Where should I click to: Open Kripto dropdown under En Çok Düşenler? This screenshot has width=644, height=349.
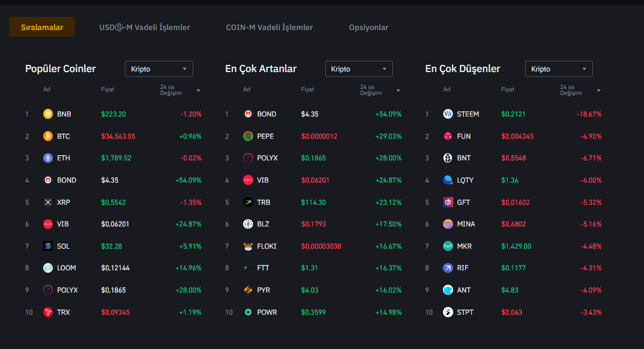(559, 69)
